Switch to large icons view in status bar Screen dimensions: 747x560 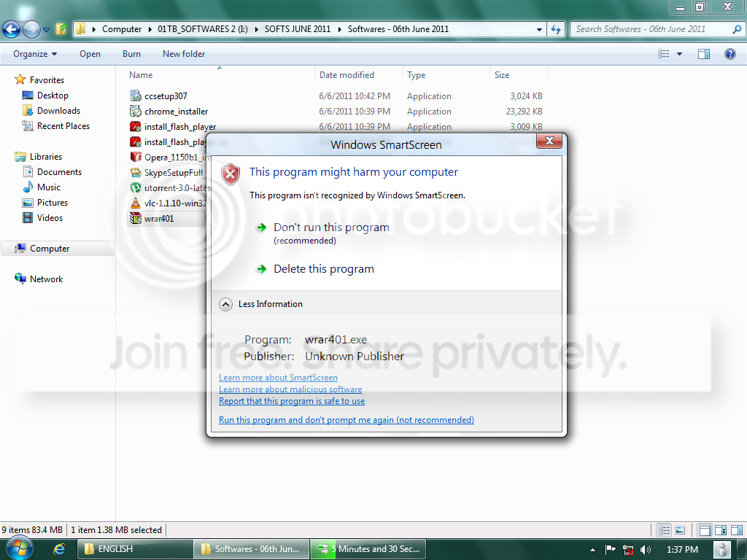[680, 529]
